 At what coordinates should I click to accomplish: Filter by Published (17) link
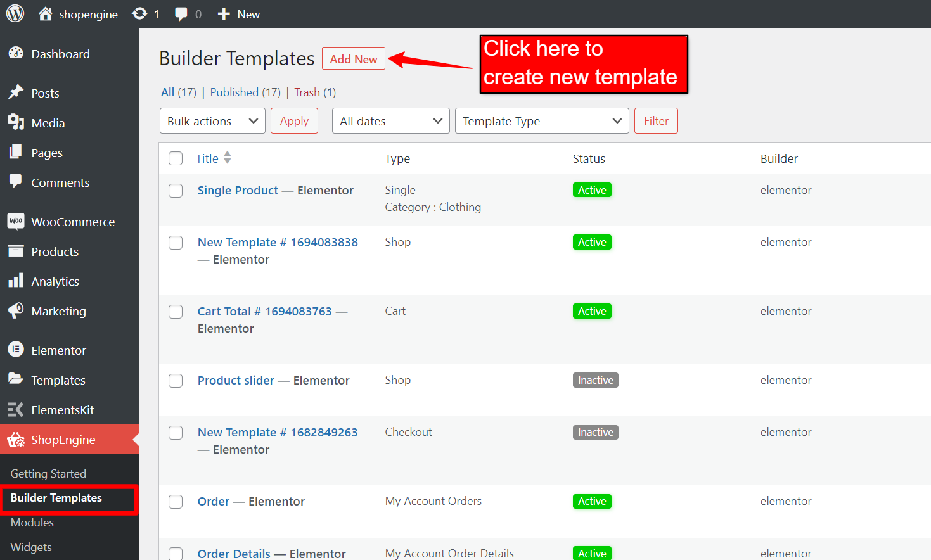point(245,92)
